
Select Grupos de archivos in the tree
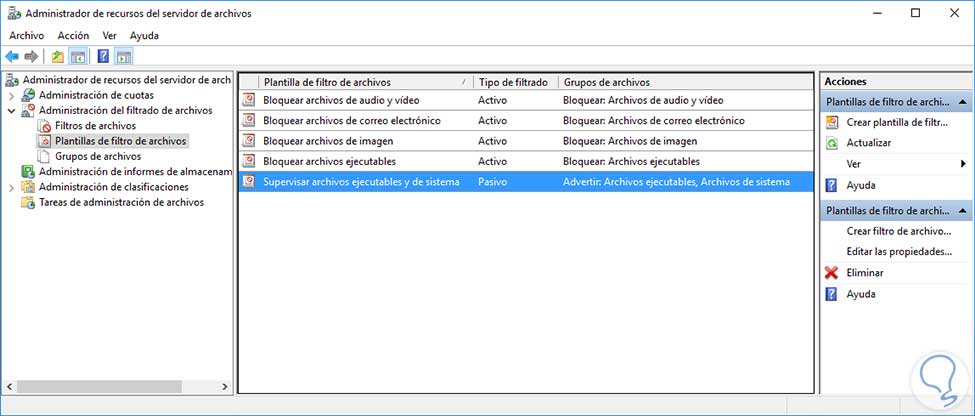(x=98, y=156)
